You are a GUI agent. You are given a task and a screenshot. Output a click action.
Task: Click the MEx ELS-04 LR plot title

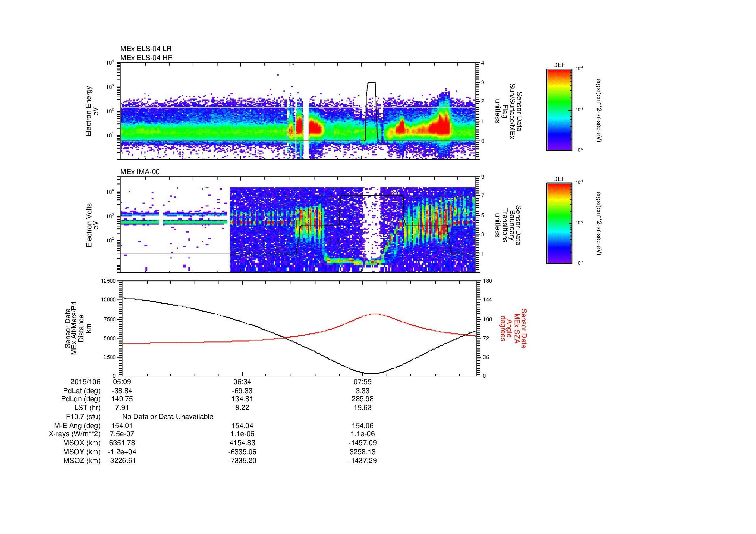click(145, 49)
